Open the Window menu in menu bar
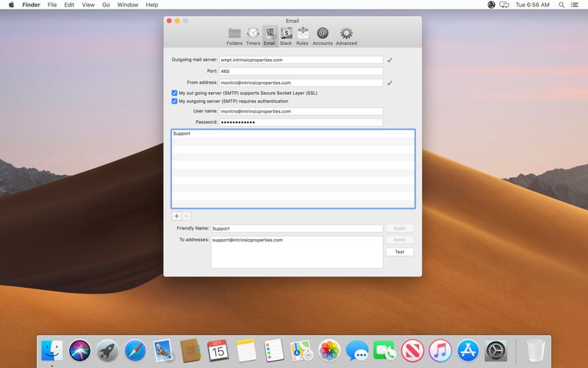The width and height of the screenshot is (588, 368). (x=127, y=5)
